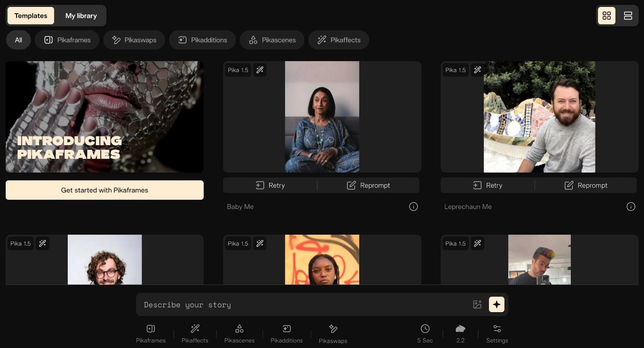Reprompt the Baby Me template
Screen dimensions: 644x348
(368, 185)
